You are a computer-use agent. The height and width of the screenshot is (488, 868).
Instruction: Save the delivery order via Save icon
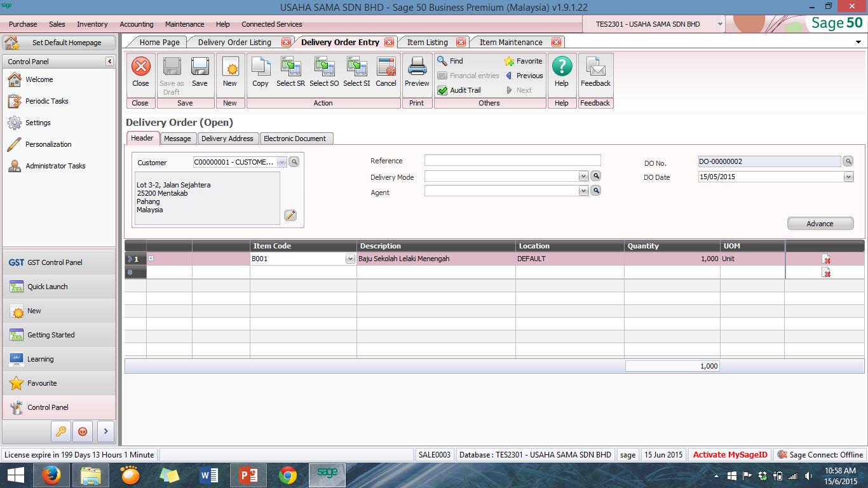200,66
